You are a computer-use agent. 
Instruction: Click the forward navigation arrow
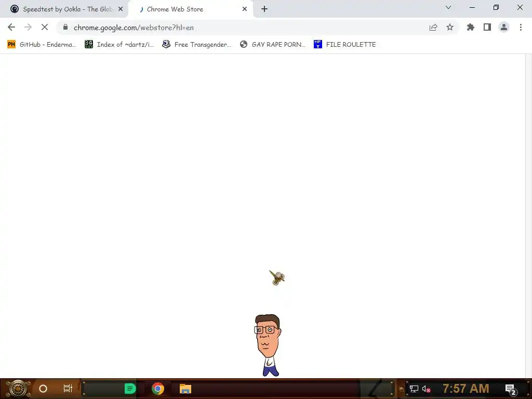point(28,27)
